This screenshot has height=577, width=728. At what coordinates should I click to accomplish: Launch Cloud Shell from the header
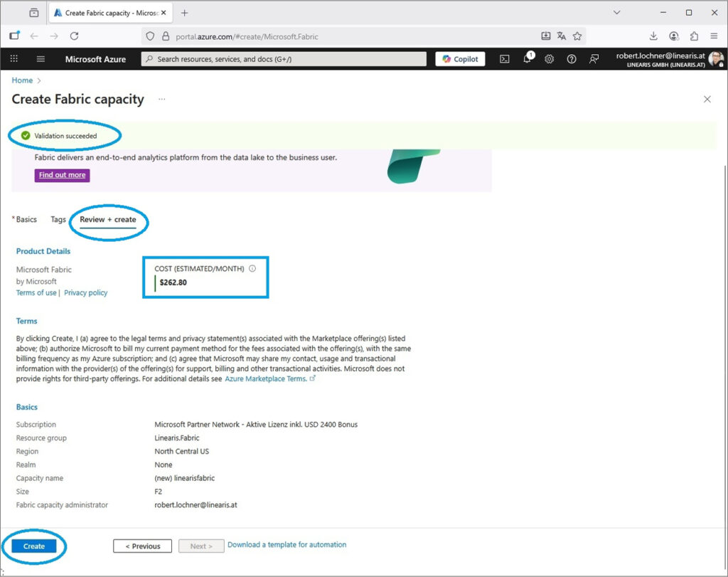[504, 59]
